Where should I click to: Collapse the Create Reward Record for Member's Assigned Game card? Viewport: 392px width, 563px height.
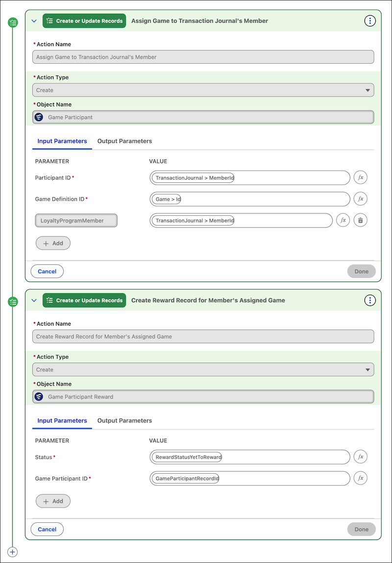[34, 300]
